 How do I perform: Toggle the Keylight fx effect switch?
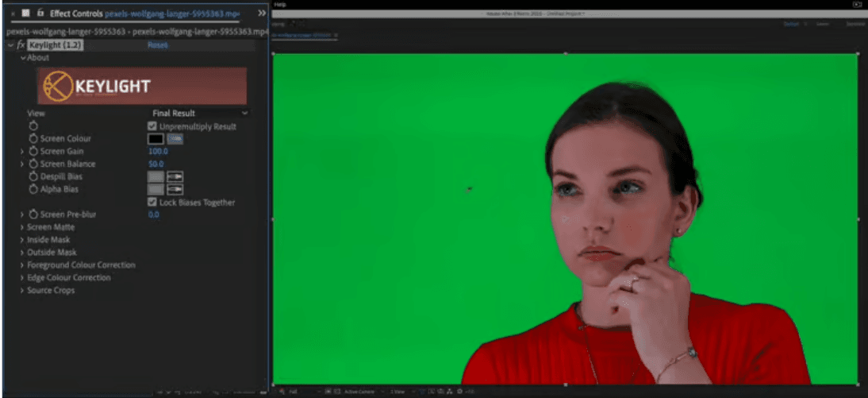click(21, 45)
